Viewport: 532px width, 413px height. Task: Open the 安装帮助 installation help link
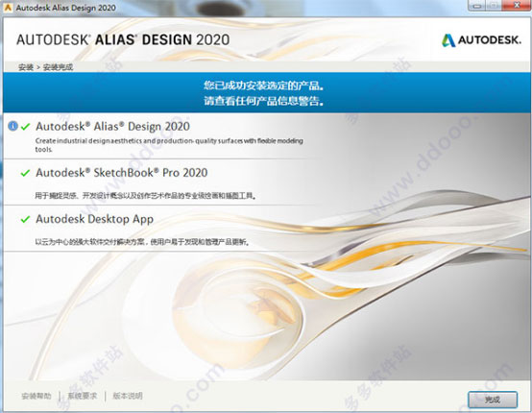click(36, 396)
